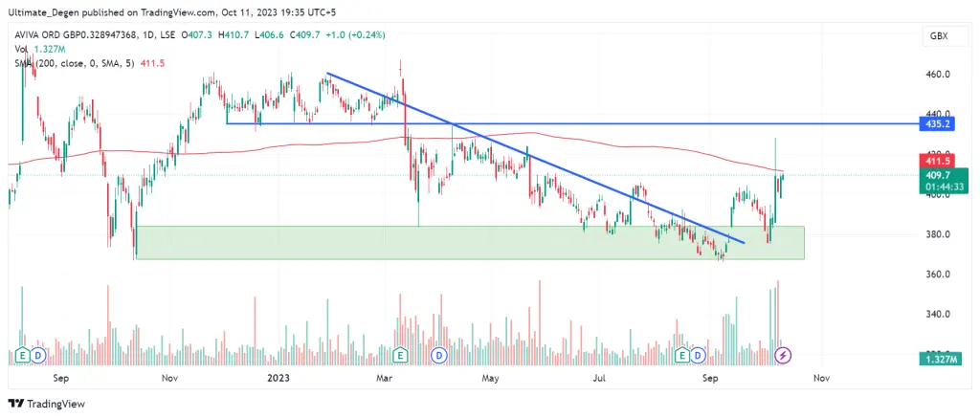The height and width of the screenshot is (418, 980).
Task: Click the earnings marker before September 2023
Action: [x=682, y=356]
